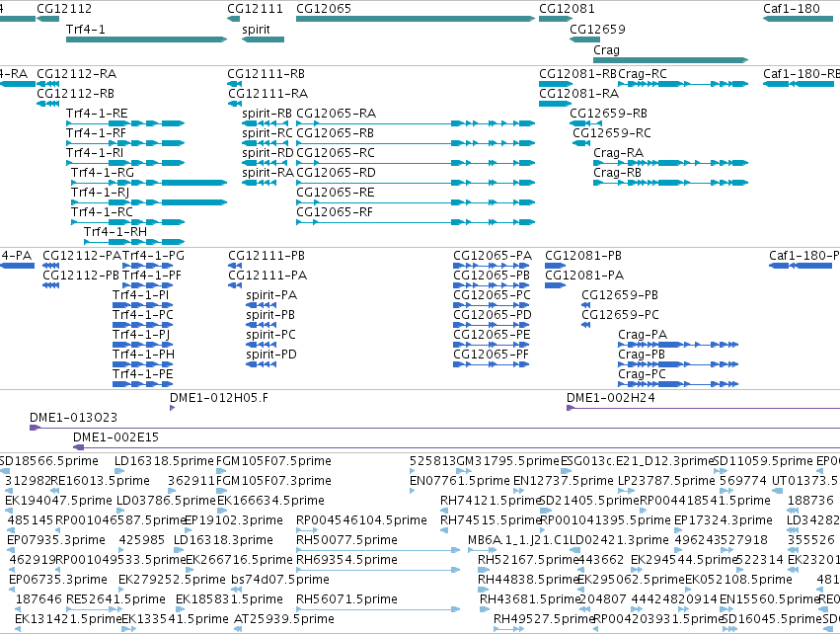Select transcript Trf4-1-RC

(127, 222)
